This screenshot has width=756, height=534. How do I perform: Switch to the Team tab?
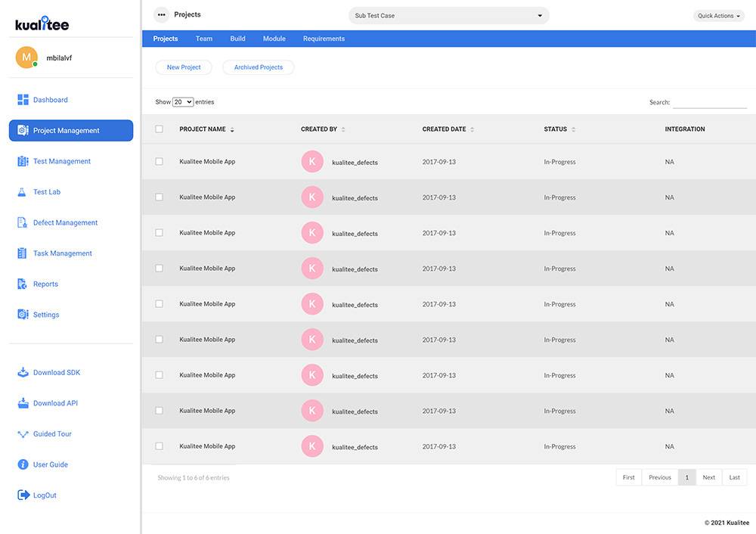click(x=204, y=39)
